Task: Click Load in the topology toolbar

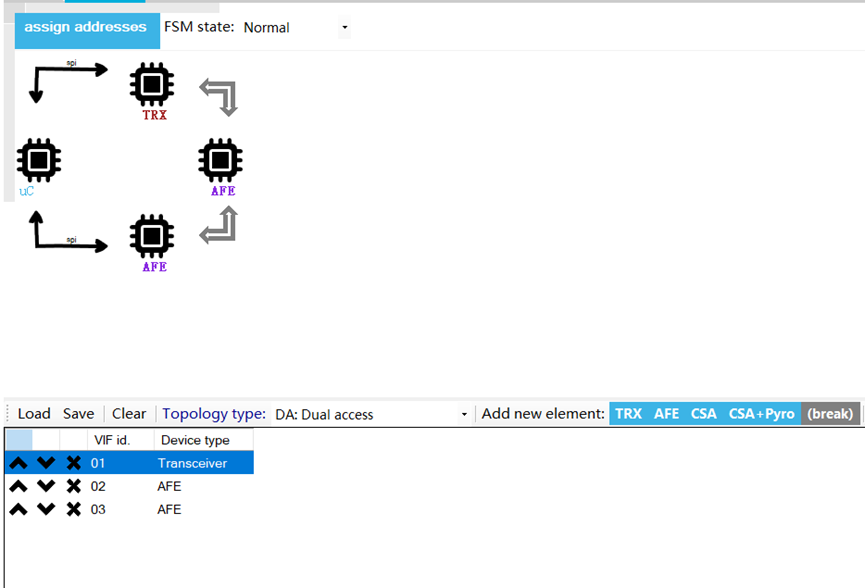Action: (x=34, y=414)
